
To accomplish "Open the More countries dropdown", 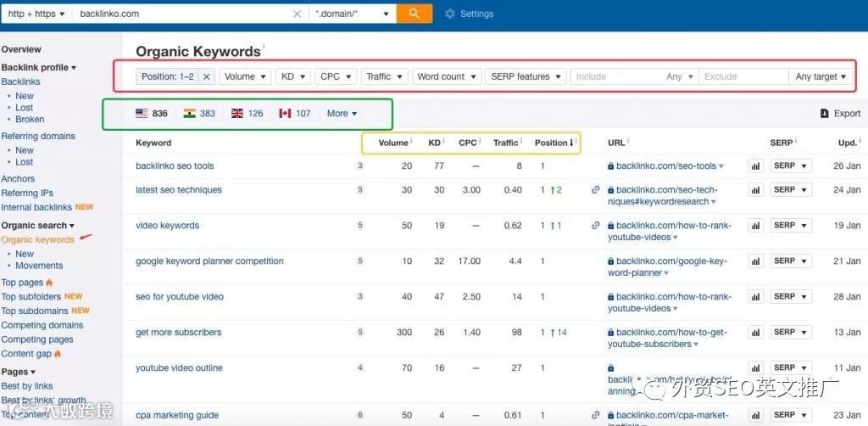I will coord(342,114).
